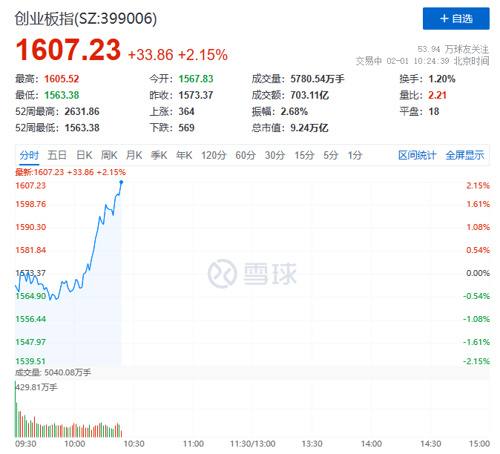The width and height of the screenshot is (500, 454).
Task: Open the 季K chart tab
Action: (x=159, y=155)
